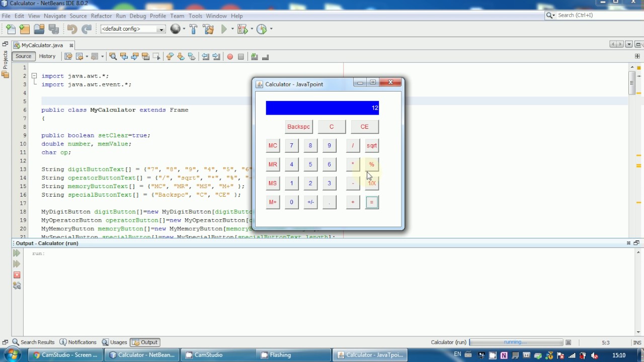The image size is (644, 362).
Task: Click the Re-run green arrow in Output panel
Action: pyautogui.click(x=17, y=253)
